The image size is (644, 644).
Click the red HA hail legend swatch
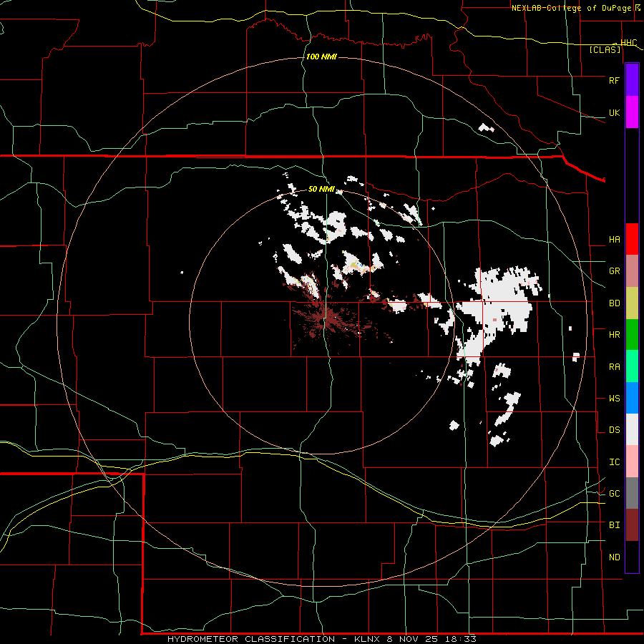pyautogui.click(x=632, y=239)
